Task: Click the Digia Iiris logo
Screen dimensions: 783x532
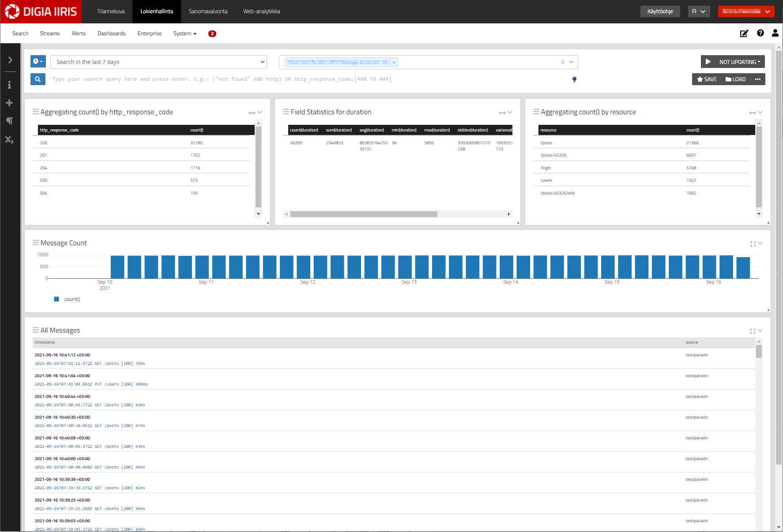Action: coord(41,11)
